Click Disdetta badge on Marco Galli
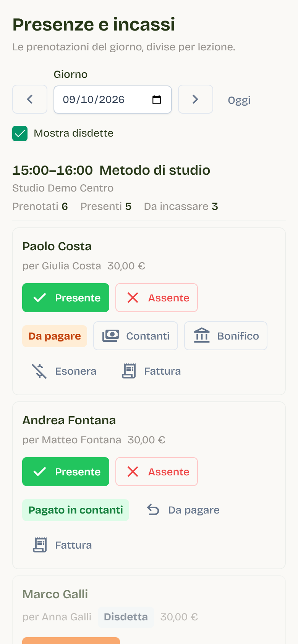Image resolution: width=298 pixels, height=644 pixels. (x=126, y=617)
